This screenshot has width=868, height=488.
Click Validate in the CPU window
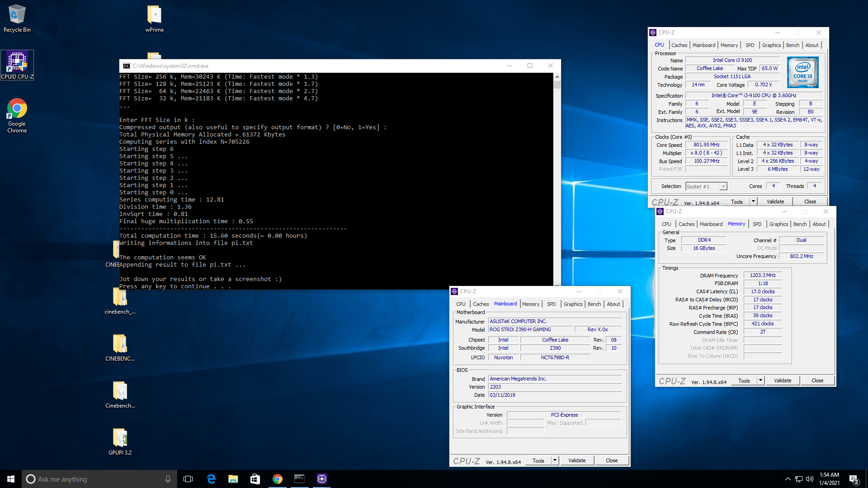point(775,202)
